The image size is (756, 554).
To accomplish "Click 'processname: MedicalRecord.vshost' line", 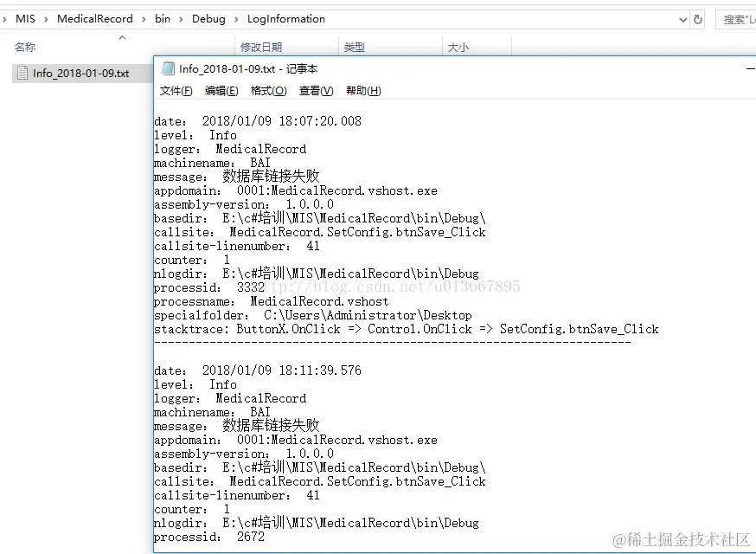I will 271,301.
